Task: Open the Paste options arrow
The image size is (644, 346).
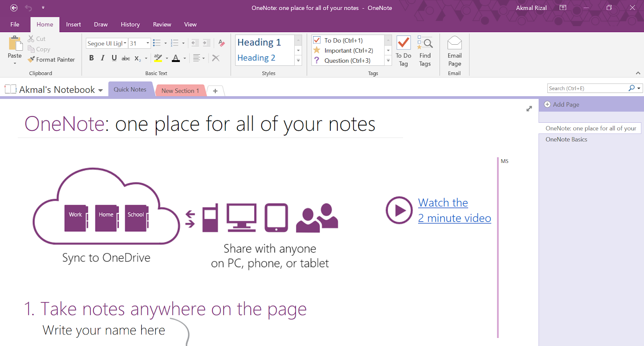Action: coord(15,63)
